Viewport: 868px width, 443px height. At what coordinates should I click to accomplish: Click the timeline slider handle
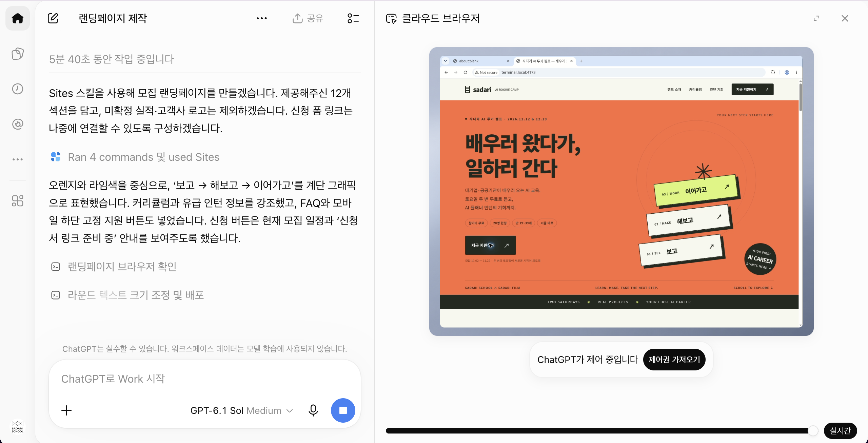(813, 431)
